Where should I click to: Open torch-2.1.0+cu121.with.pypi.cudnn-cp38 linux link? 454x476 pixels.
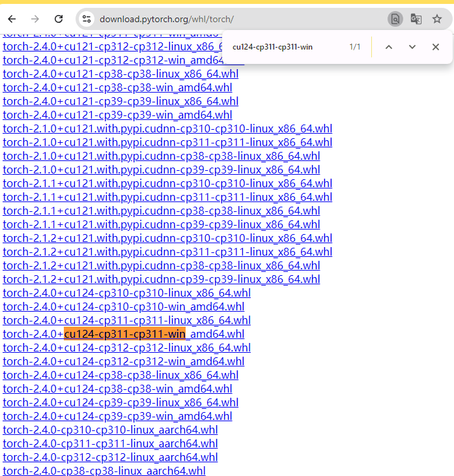(x=162, y=156)
